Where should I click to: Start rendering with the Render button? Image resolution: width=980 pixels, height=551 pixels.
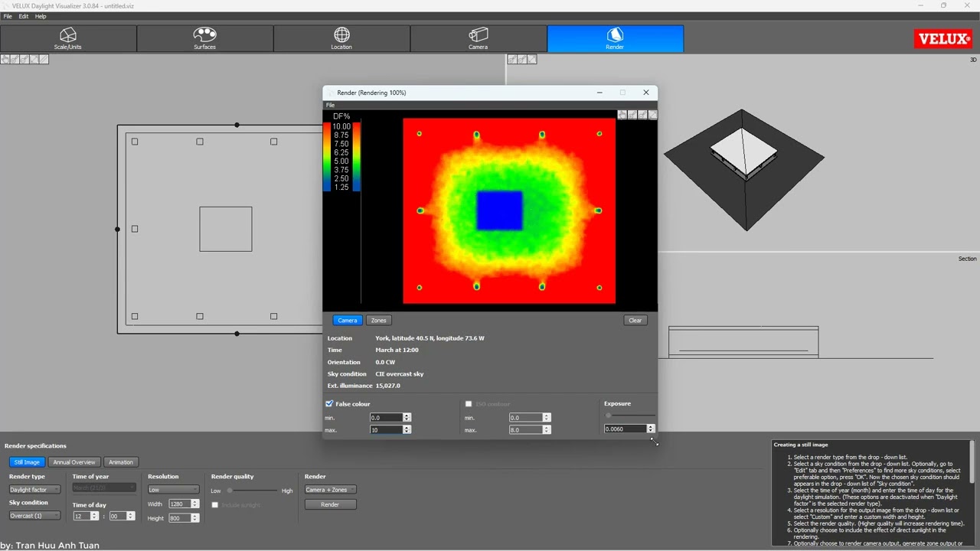pyautogui.click(x=330, y=504)
